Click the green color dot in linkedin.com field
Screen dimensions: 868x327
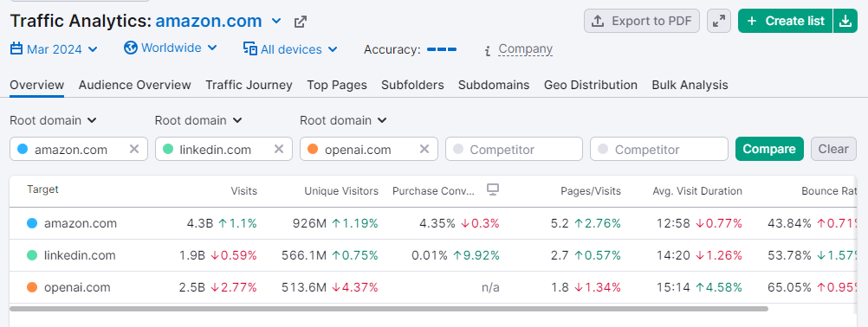pos(168,149)
